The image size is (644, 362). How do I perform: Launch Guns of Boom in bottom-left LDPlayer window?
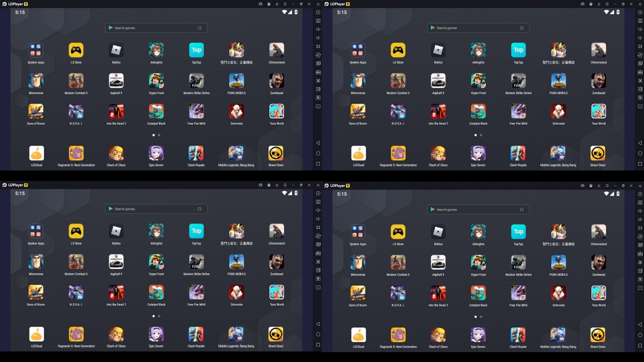click(36, 292)
